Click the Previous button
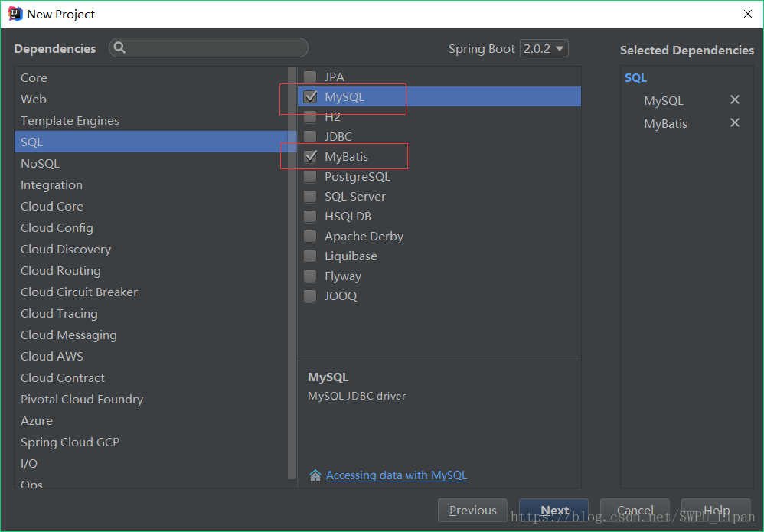The image size is (764, 532). pos(472,510)
